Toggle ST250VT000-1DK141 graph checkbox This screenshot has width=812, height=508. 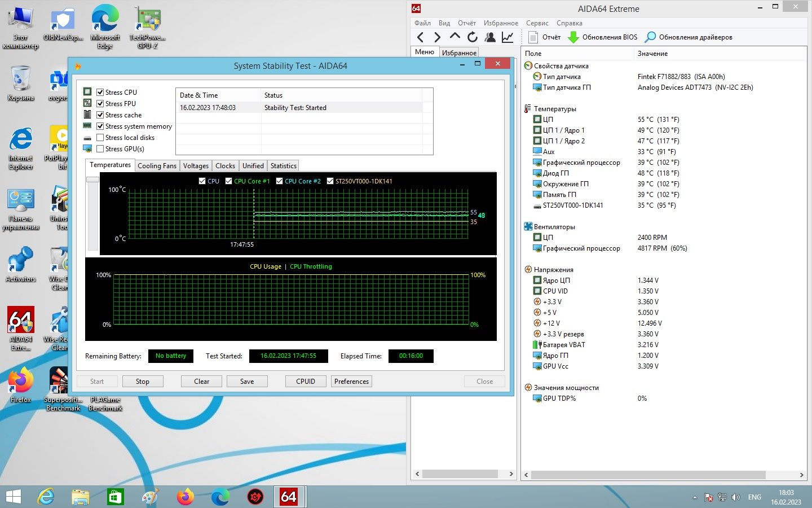click(330, 181)
